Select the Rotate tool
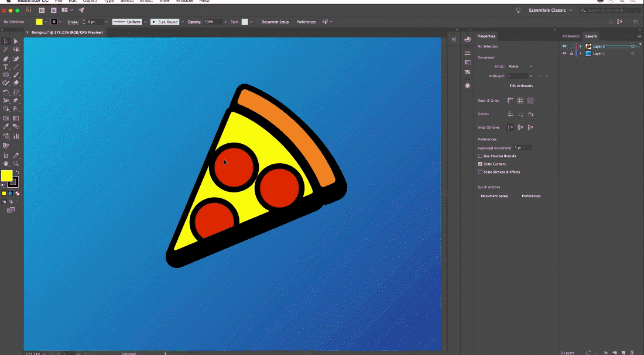The width and height of the screenshot is (644, 355). [6, 92]
